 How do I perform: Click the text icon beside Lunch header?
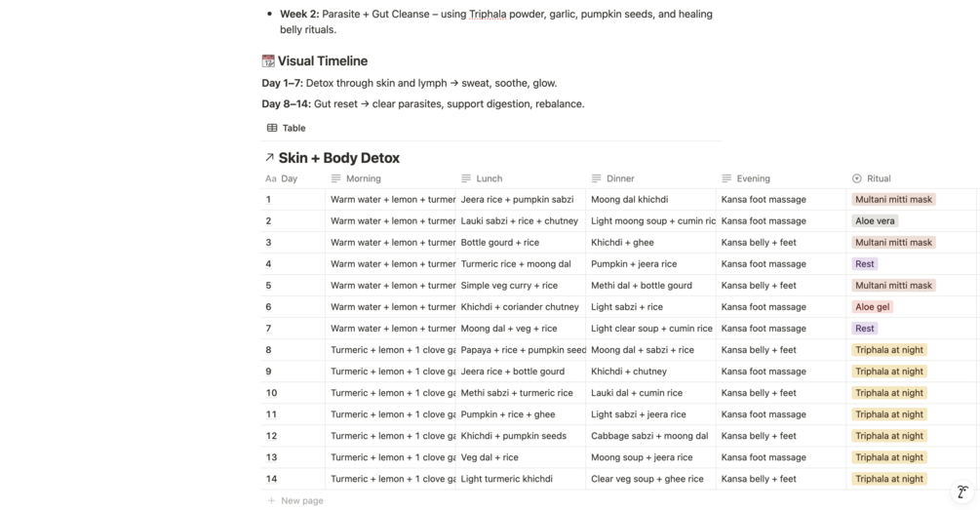[466, 179]
